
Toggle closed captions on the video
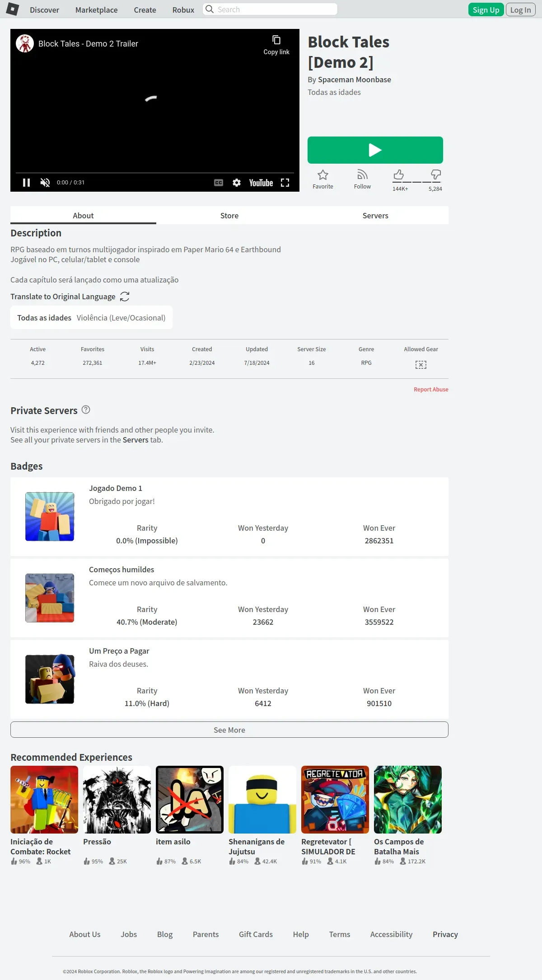(x=219, y=183)
